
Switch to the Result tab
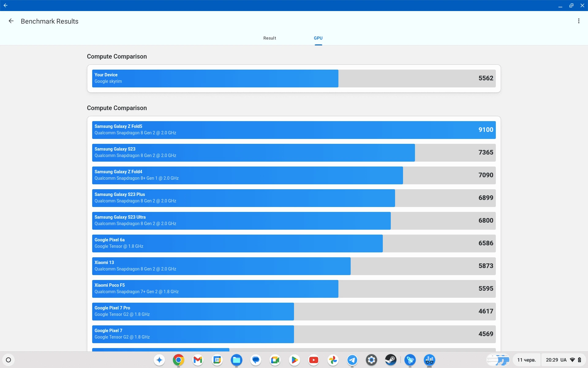pos(269,38)
